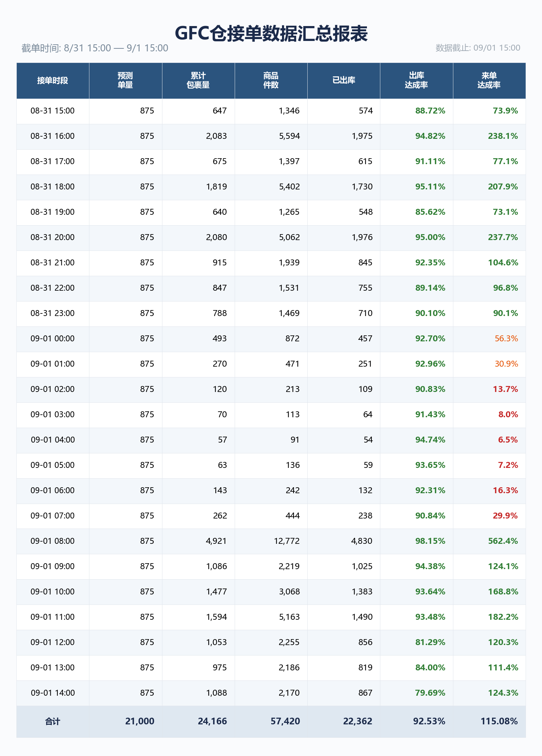Click the 12,772 商品件数 cell
The width and height of the screenshot is (542, 756).
286,541
